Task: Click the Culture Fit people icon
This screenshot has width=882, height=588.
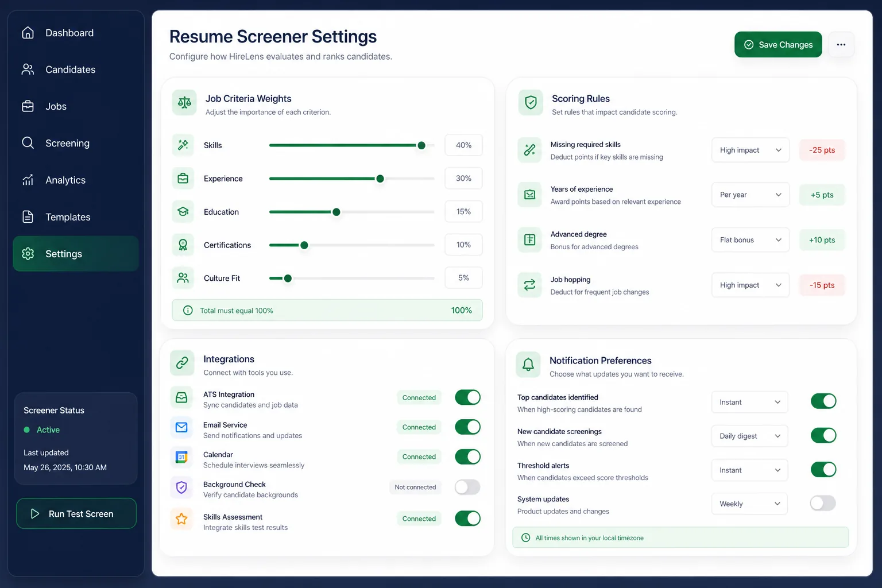Action: [x=183, y=278]
